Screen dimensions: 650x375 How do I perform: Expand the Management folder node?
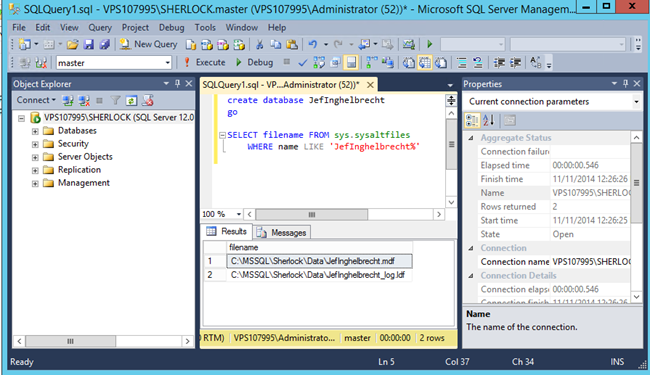pyautogui.click(x=35, y=184)
